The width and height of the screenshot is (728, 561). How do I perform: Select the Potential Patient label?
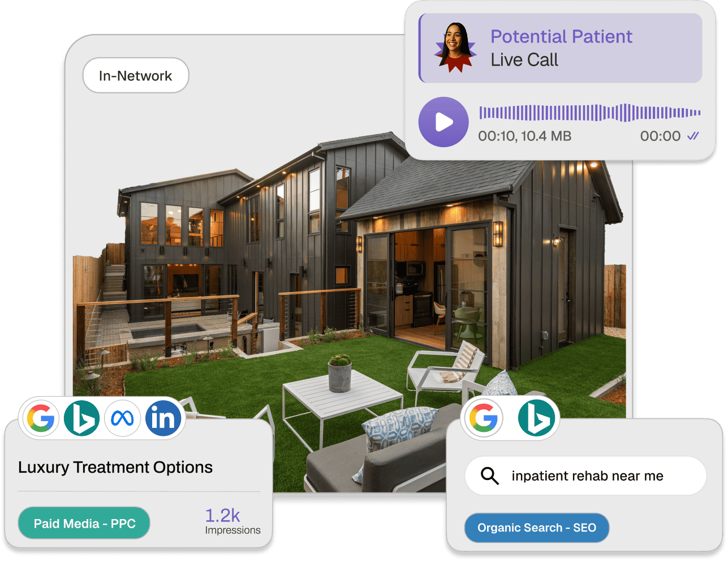562,36
